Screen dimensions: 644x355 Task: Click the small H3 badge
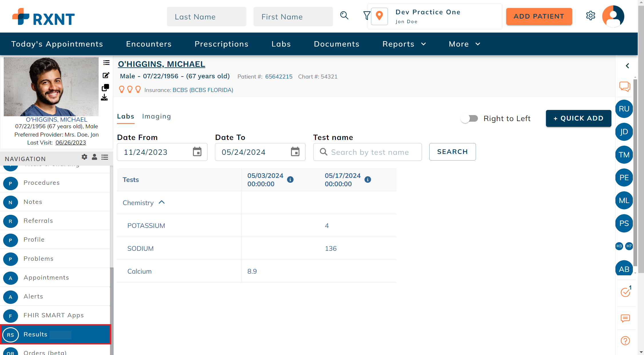[x=619, y=246]
